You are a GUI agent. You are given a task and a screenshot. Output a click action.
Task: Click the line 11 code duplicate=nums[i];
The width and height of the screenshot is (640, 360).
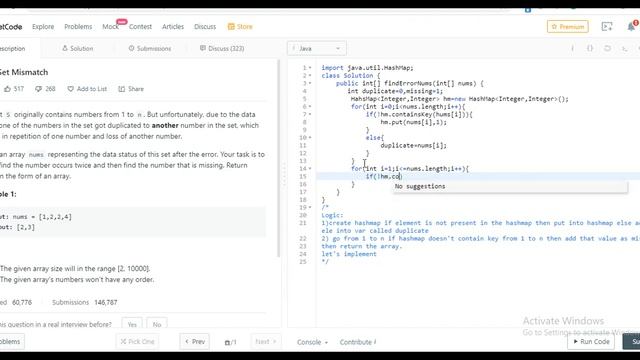point(413,145)
